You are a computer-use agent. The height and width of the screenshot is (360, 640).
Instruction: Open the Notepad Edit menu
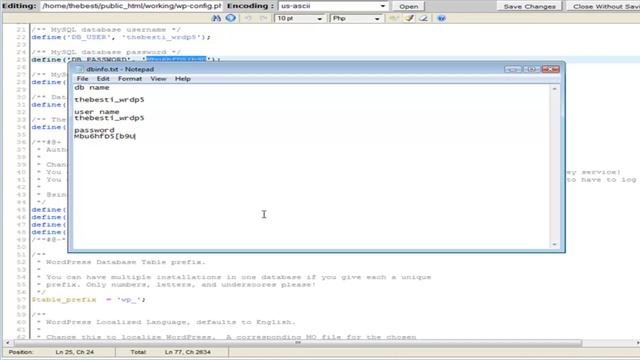pyautogui.click(x=103, y=79)
